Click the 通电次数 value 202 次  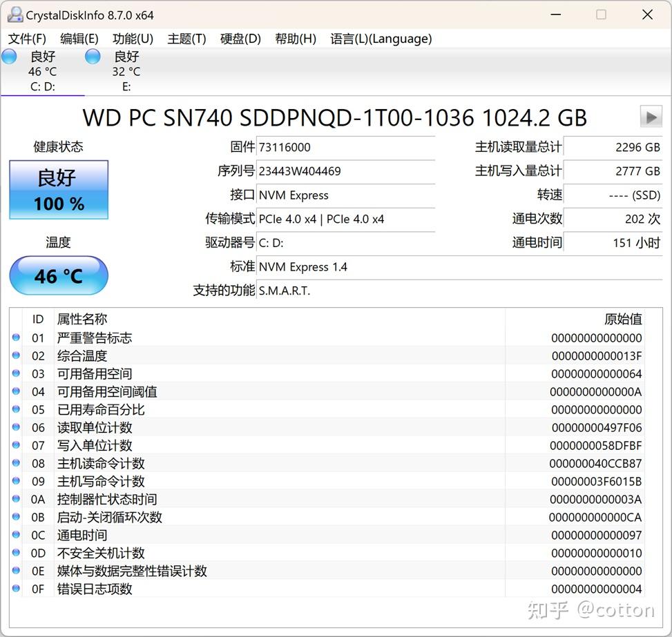click(x=613, y=219)
